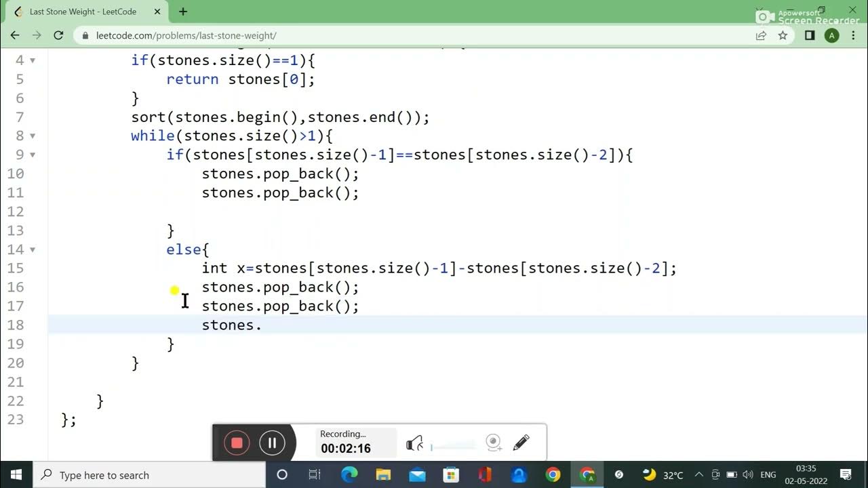Click stones.pop_back(); on line 10
Screen dimensions: 868x488
coord(280,174)
